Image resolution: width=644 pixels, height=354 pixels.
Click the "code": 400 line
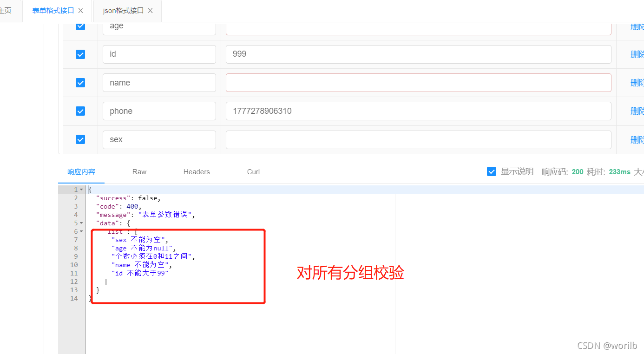(x=118, y=206)
